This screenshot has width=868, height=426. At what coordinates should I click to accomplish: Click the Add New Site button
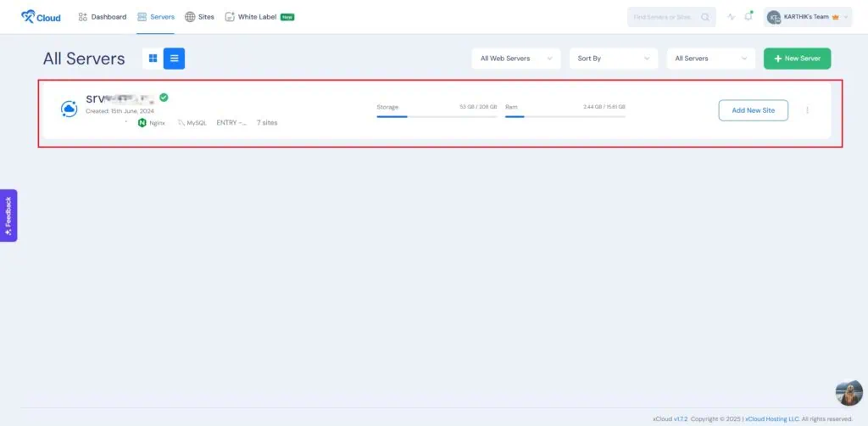[753, 110]
